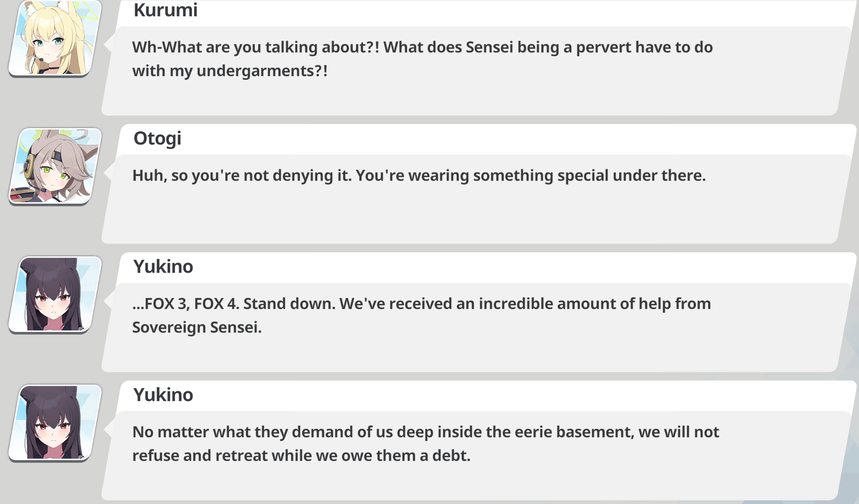
Task: Click the bubble pointer beside Yukino's FOX 3 dialogue
Action: [108, 301]
